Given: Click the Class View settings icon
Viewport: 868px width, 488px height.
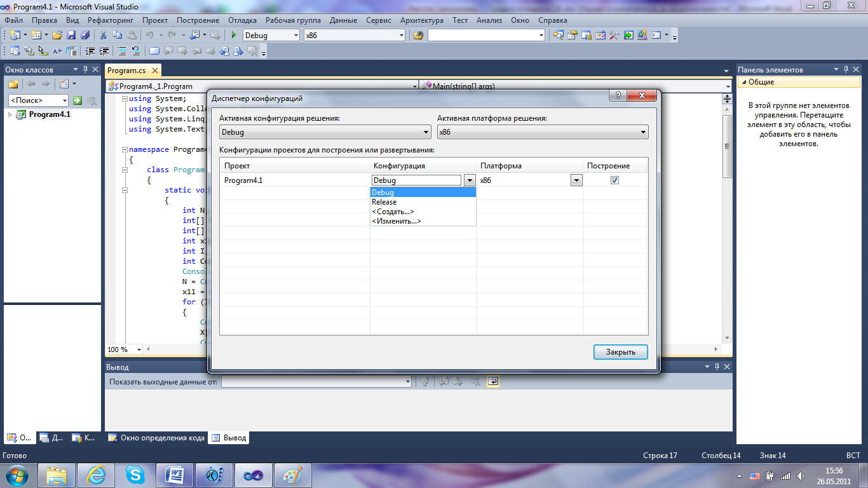Looking at the screenshot, I should coord(64,83).
